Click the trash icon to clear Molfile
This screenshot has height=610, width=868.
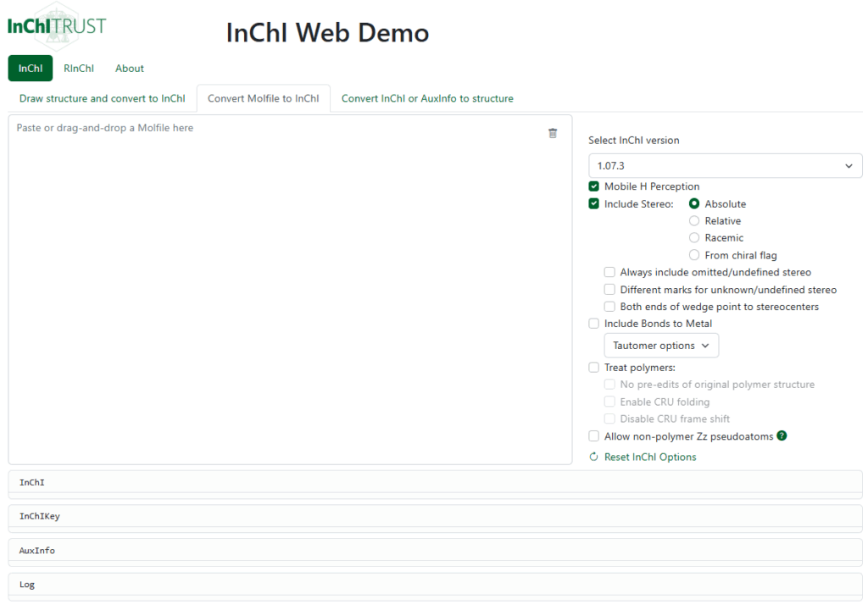(x=553, y=133)
